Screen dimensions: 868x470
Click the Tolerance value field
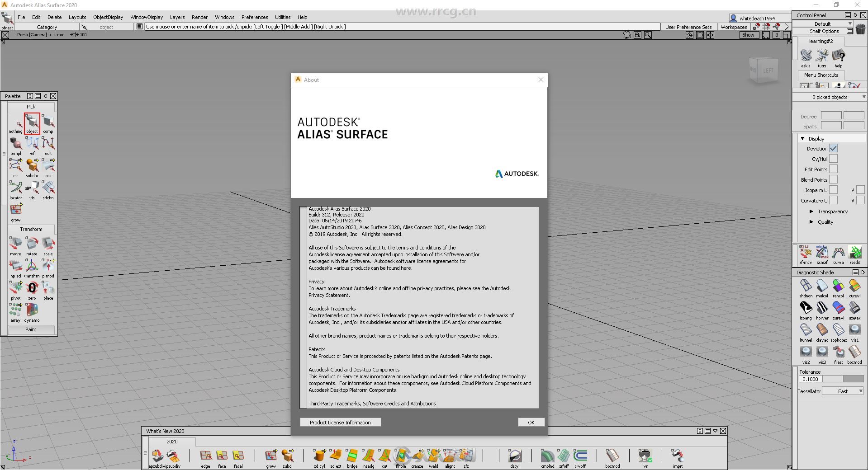(x=810, y=379)
